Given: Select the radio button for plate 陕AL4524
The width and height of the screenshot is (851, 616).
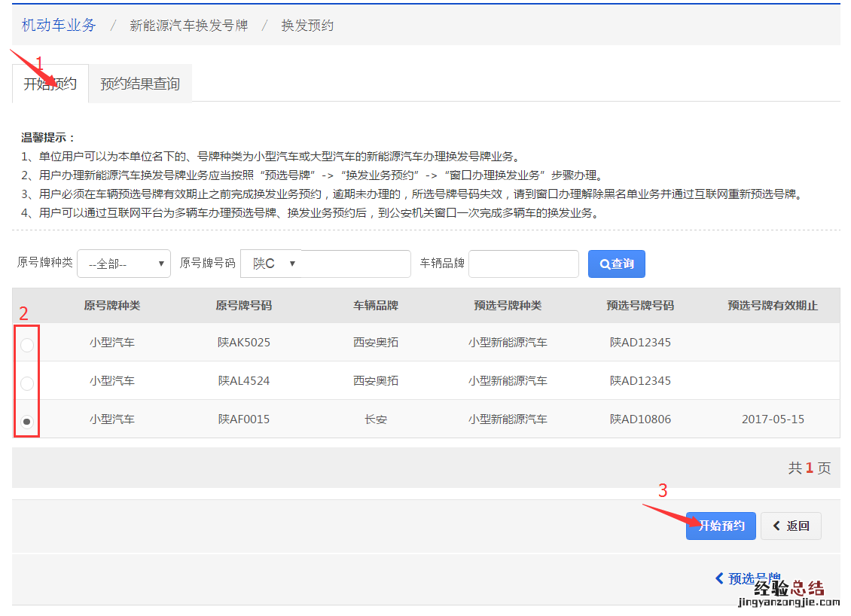Looking at the screenshot, I should coord(27,383).
